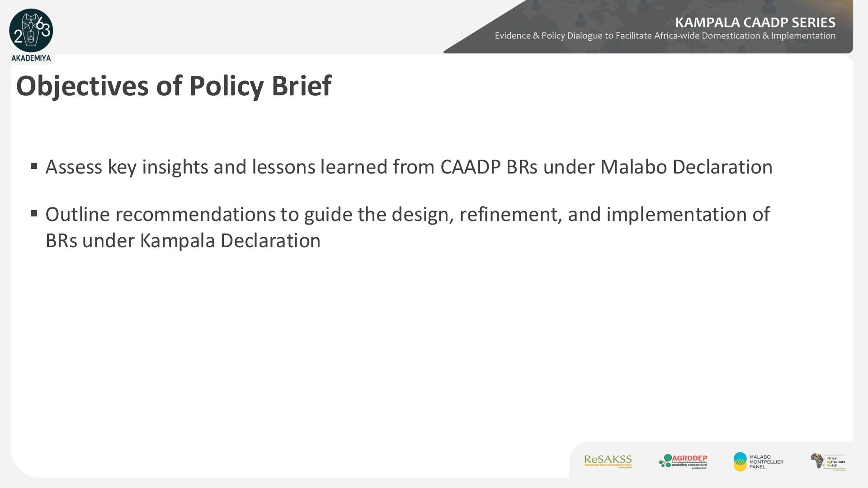Select the second square bullet marker
Image resolution: width=868 pixels, height=488 pixels.
[34, 213]
